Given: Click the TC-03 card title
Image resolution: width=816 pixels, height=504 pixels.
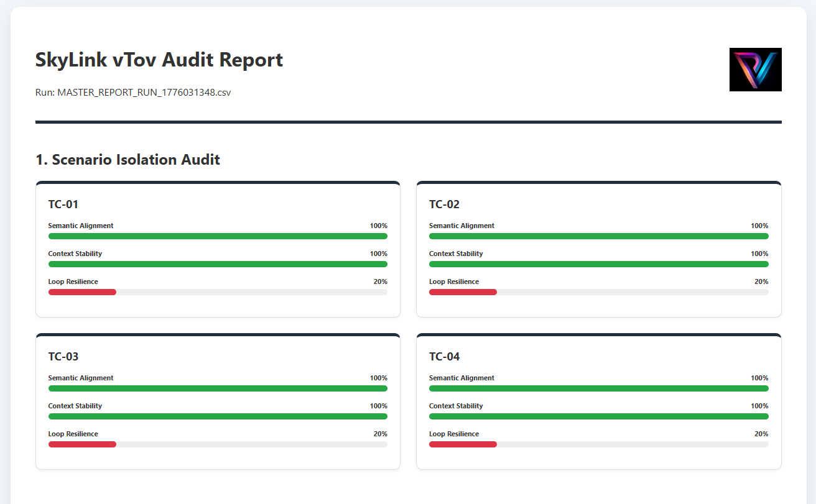Looking at the screenshot, I should pos(63,357).
